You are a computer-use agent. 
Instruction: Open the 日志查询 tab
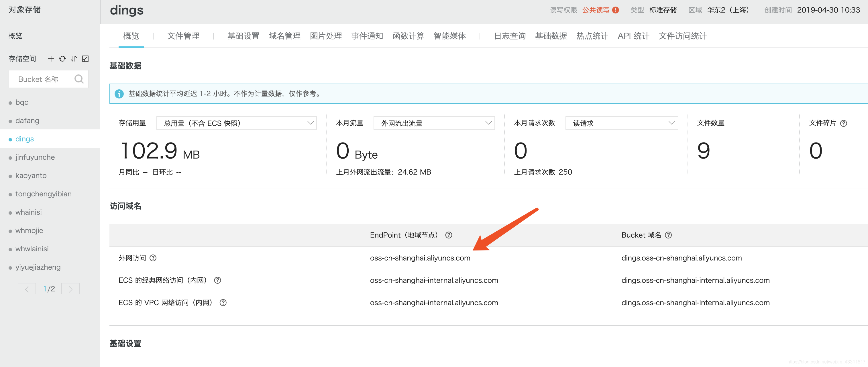click(x=510, y=36)
